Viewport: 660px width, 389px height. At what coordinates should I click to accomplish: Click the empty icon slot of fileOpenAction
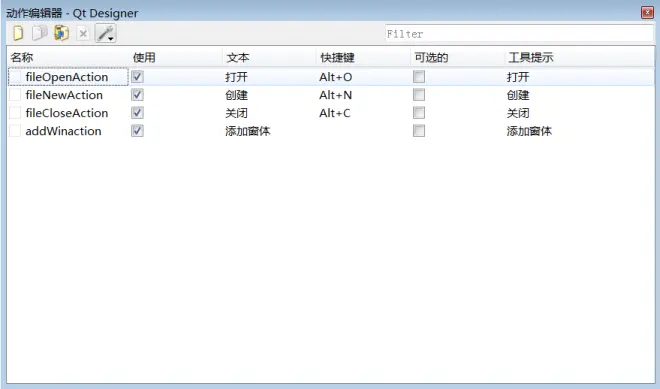pos(15,77)
